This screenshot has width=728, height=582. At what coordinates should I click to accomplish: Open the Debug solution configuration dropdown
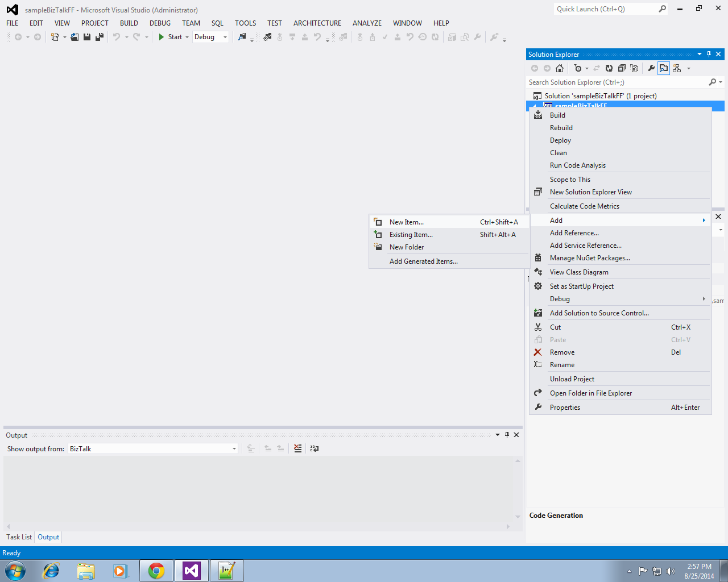coord(225,36)
